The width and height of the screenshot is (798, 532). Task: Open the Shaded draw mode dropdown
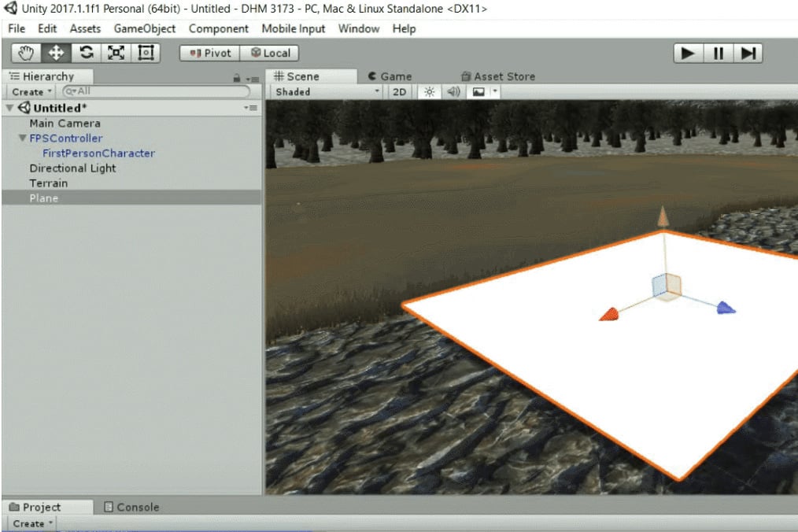coord(326,92)
